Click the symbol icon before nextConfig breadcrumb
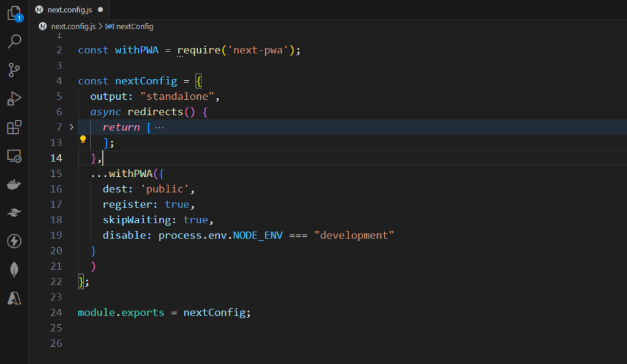627x364 pixels. tap(110, 26)
